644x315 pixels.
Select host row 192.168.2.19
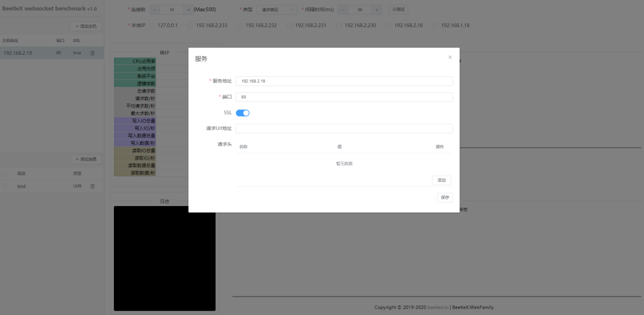[x=52, y=53]
